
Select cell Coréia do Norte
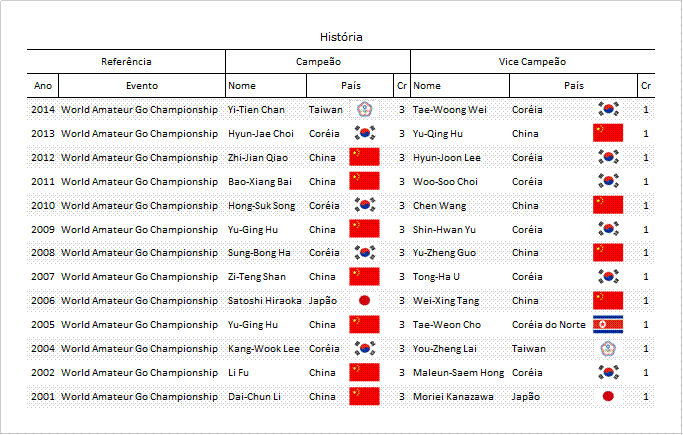click(549, 324)
